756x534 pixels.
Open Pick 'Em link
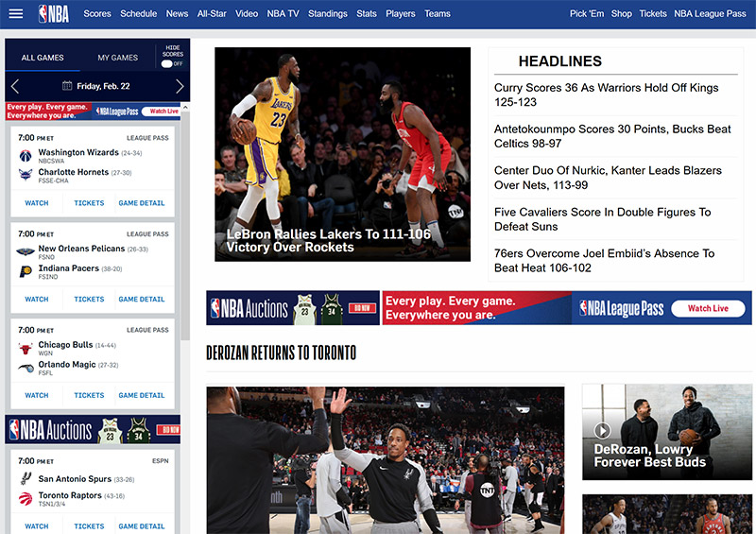[587, 14]
